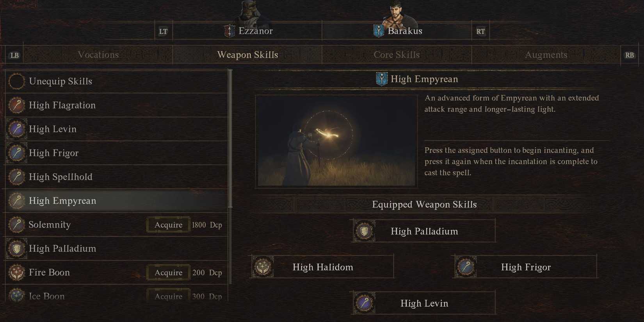Select the Unequip Skills empty circle icon

click(16, 82)
